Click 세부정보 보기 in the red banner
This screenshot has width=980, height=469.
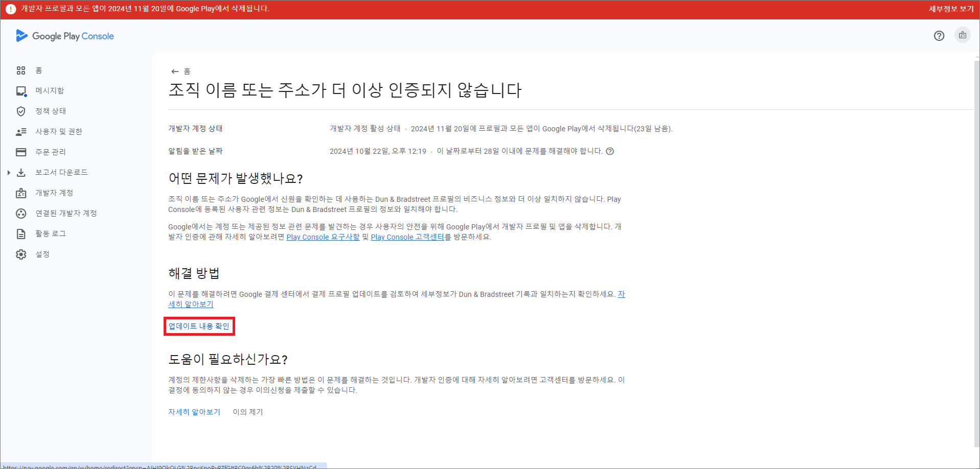pos(951,9)
